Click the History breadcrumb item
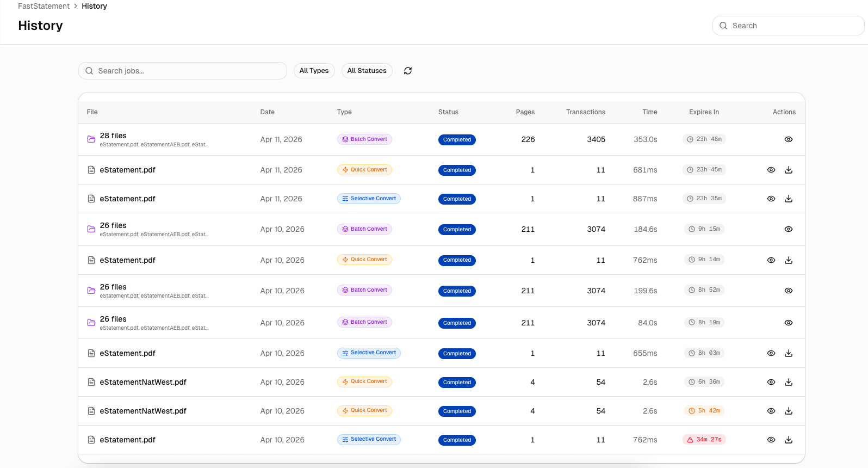 coord(94,6)
